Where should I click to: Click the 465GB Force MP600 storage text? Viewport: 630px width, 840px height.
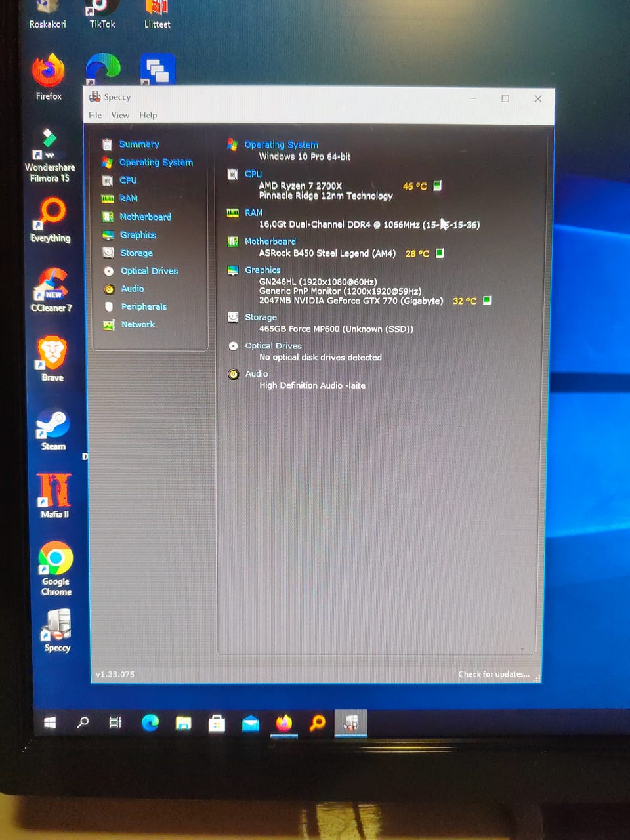tap(336, 329)
